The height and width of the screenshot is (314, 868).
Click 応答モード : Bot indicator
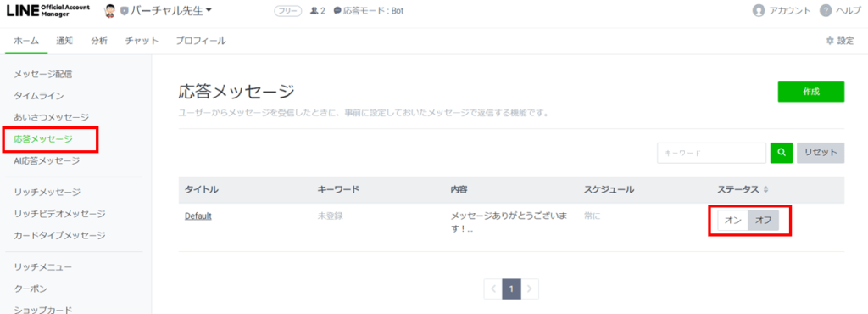(x=369, y=10)
